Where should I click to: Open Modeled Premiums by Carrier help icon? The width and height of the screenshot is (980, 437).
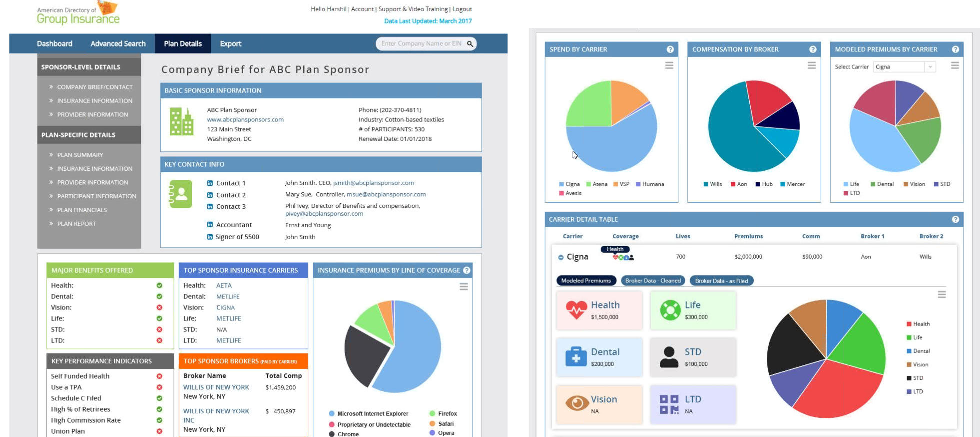955,49
